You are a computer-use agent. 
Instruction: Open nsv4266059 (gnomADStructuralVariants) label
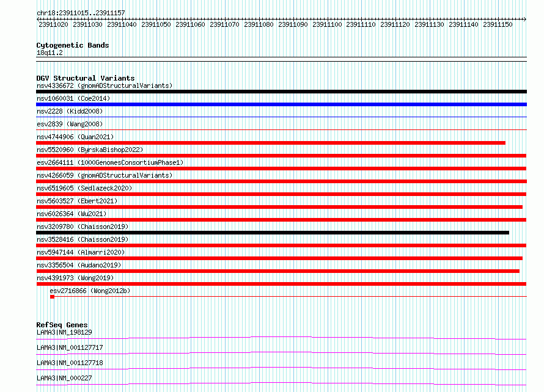(x=105, y=175)
